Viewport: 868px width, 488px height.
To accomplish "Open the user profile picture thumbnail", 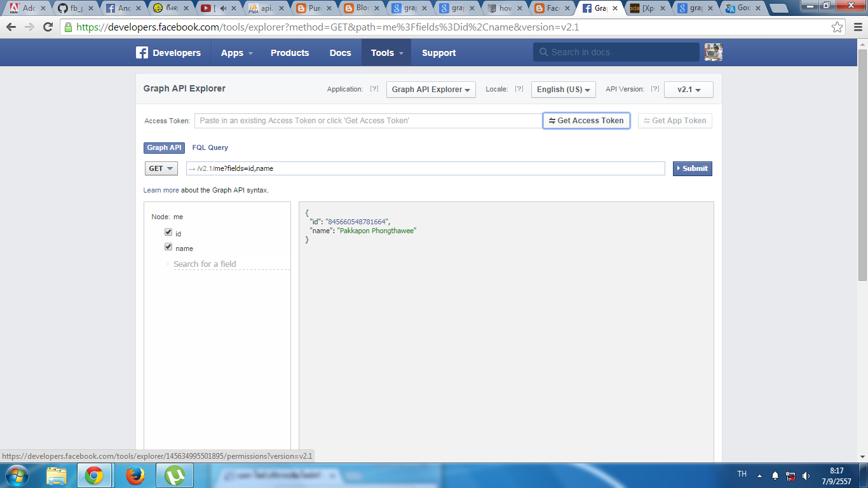I will (x=714, y=52).
